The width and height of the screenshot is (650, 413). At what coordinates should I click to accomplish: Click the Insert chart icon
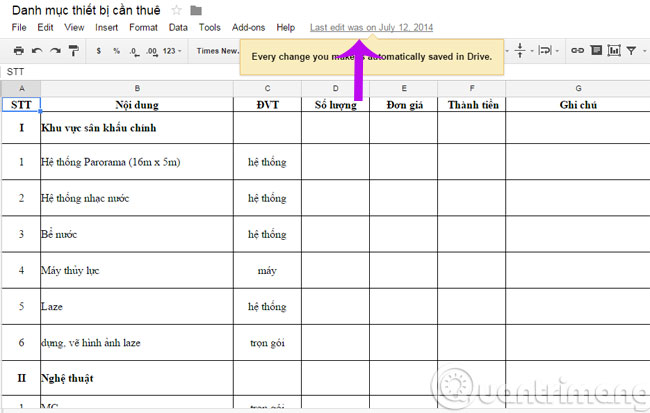click(x=614, y=51)
